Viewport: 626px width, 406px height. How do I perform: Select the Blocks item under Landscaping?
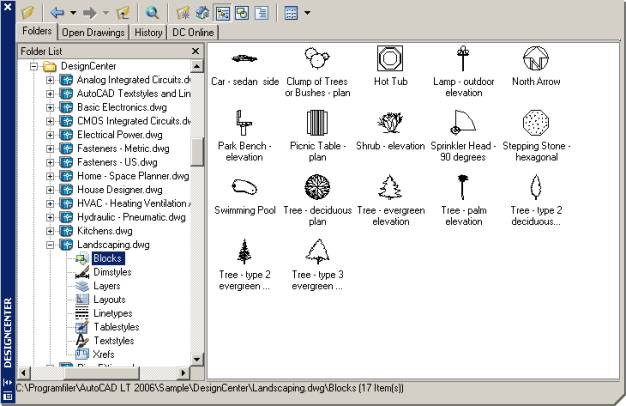pyautogui.click(x=108, y=258)
